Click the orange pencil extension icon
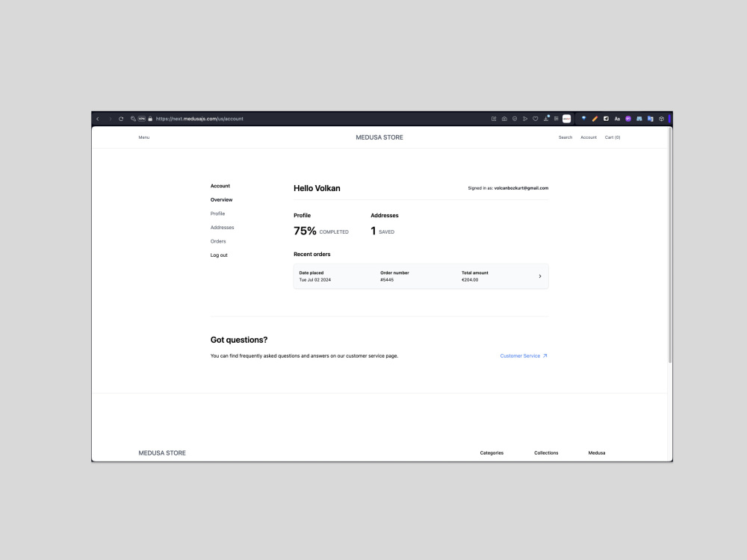This screenshot has height=560, width=747. point(595,119)
